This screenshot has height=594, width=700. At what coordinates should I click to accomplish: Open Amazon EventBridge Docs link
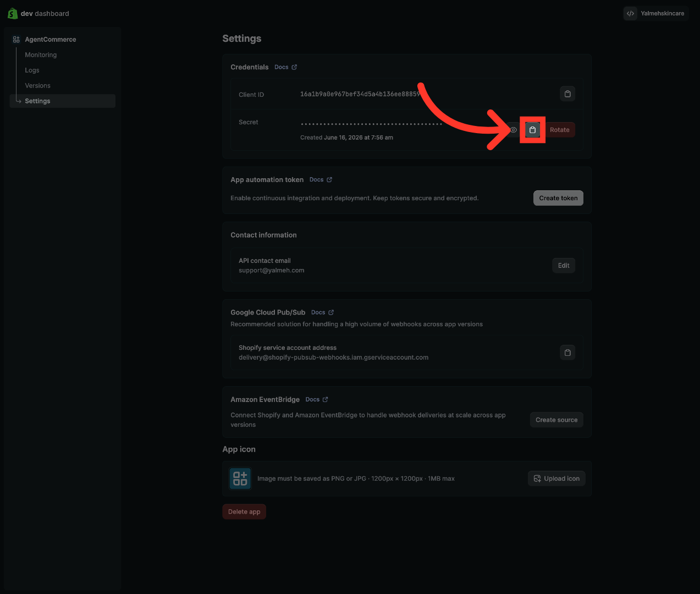pos(317,399)
